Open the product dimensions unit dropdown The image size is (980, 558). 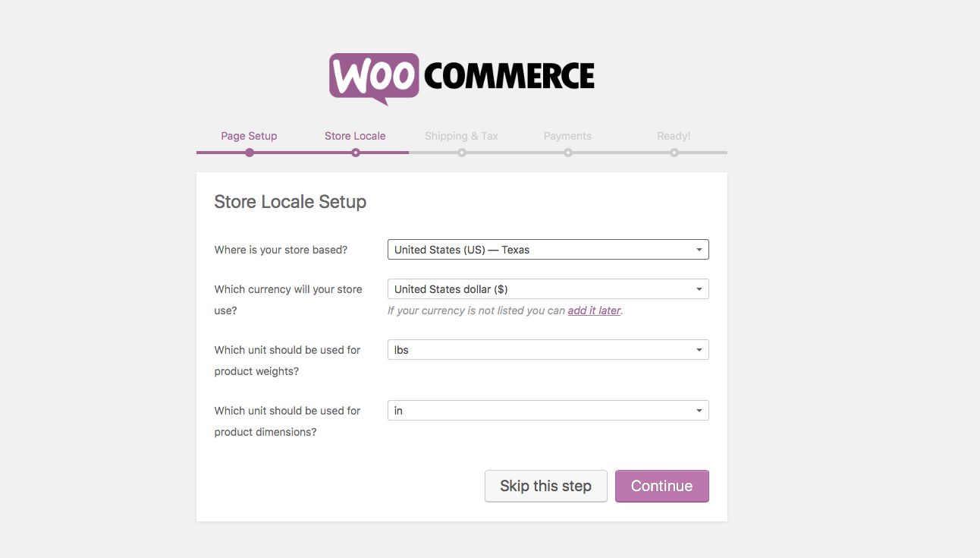[548, 411]
